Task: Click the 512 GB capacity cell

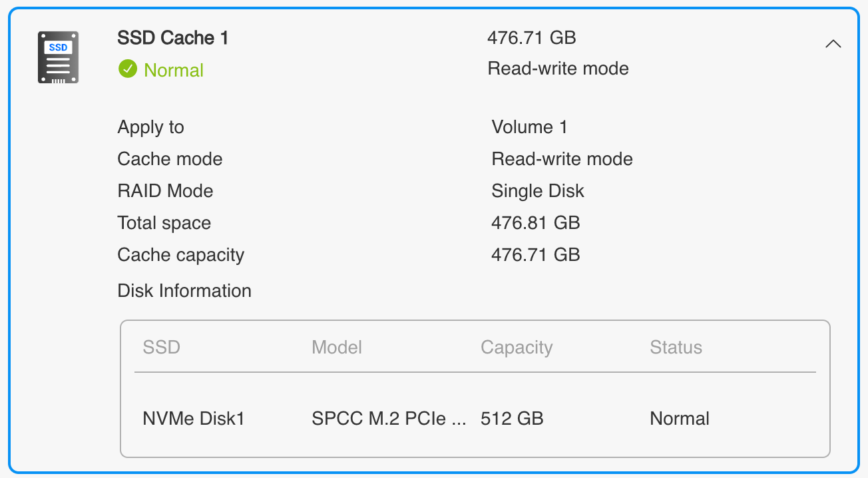Action: (512, 419)
